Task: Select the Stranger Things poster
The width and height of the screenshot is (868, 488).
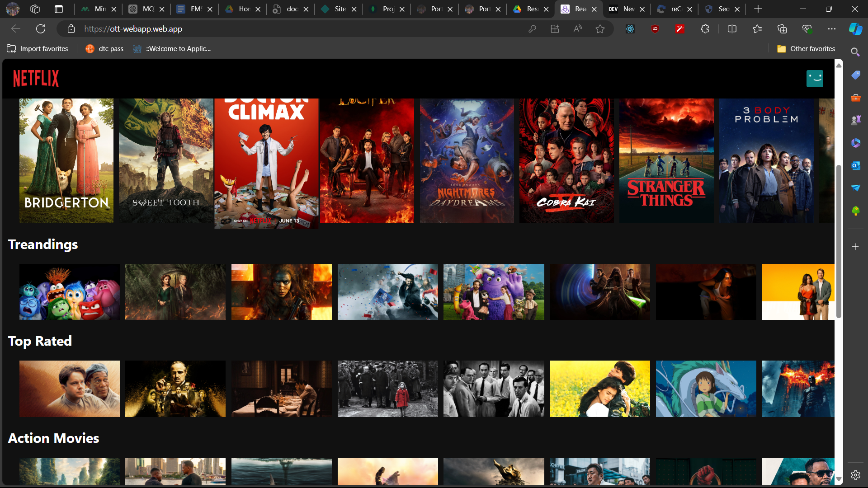Action: tap(666, 160)
